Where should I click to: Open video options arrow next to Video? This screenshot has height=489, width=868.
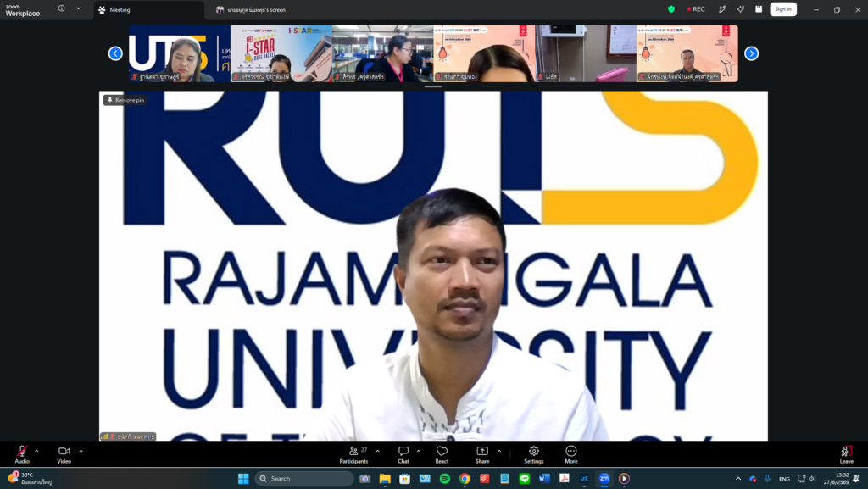pyautogui.click(x=81, y=452)
